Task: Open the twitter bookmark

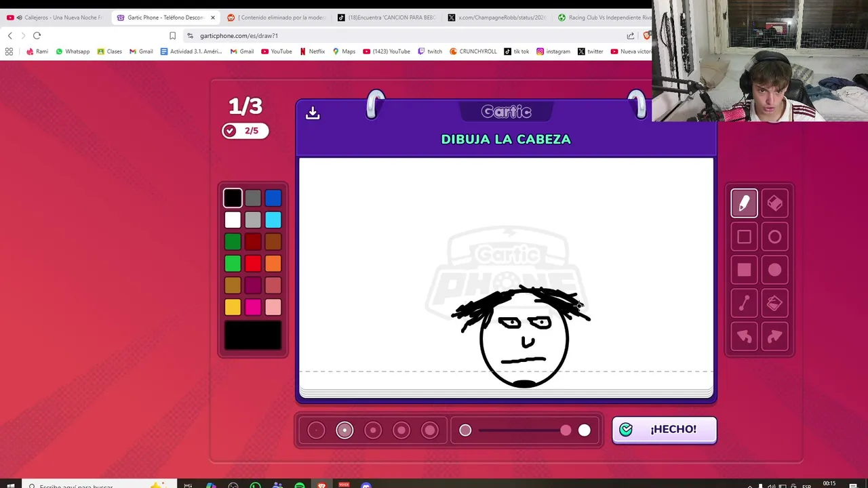Action: tap(591, 52)
